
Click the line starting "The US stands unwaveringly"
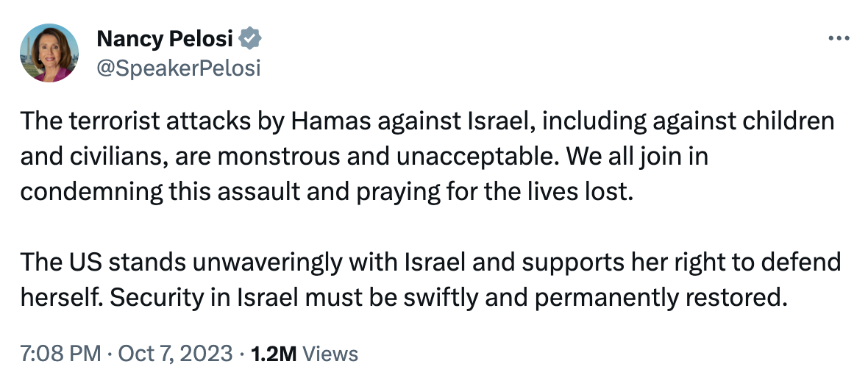click(x=430, y=263)
